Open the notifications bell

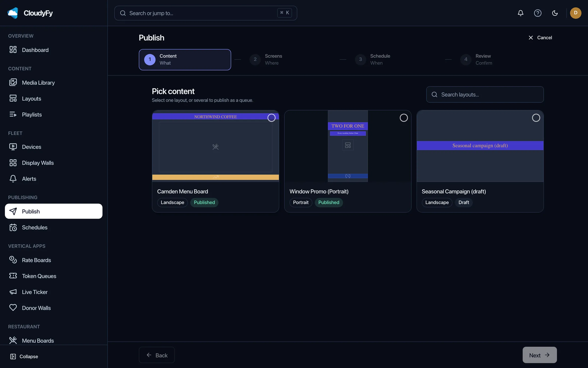(x=520, y=13)
